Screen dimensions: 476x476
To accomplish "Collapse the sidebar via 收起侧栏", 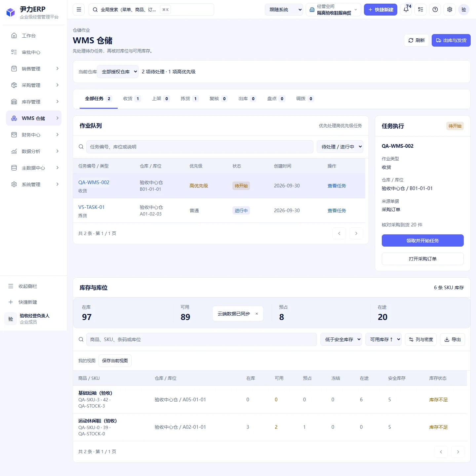I will pyautogui.click(x=34, y=286).
